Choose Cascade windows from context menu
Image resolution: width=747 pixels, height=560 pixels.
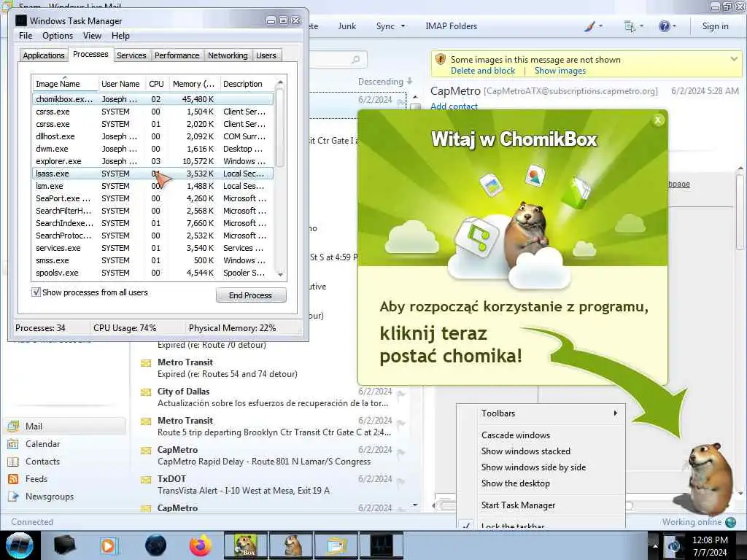[x=516, y=435]
